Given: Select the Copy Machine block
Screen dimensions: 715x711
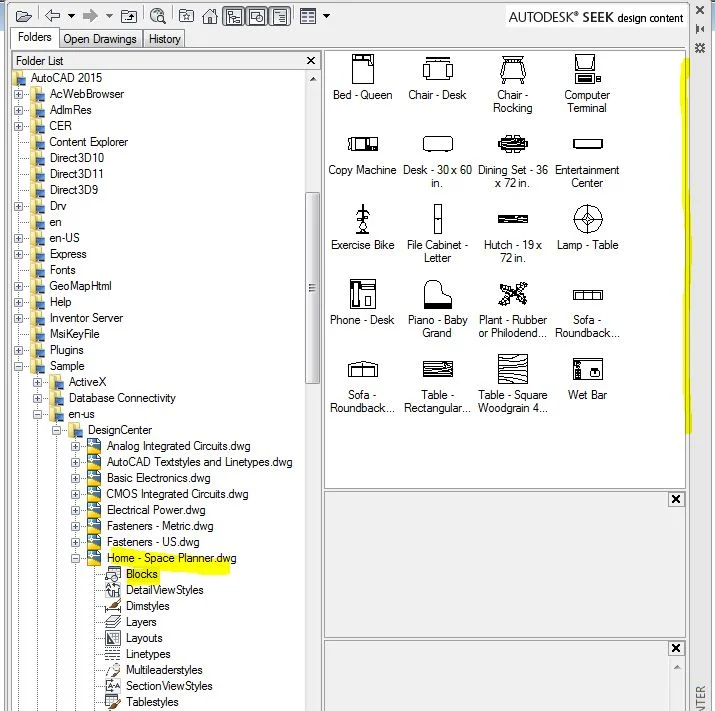Looking at the screenshot, I should click(x=363, y=156).
